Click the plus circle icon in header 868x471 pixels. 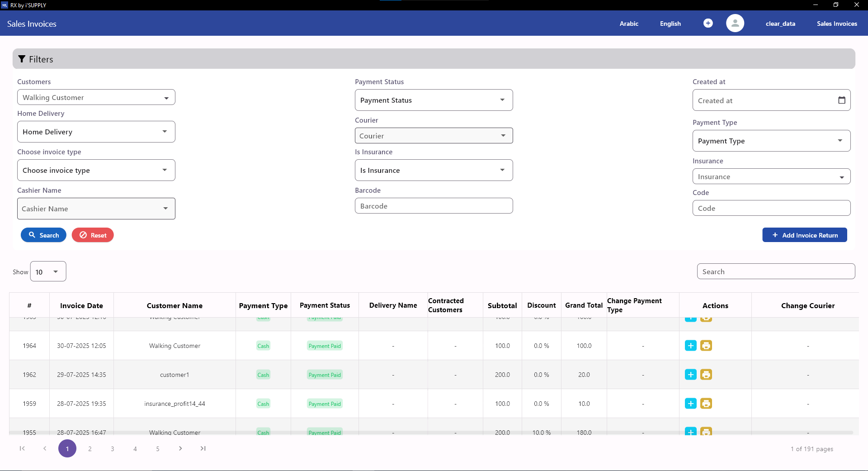708,23
